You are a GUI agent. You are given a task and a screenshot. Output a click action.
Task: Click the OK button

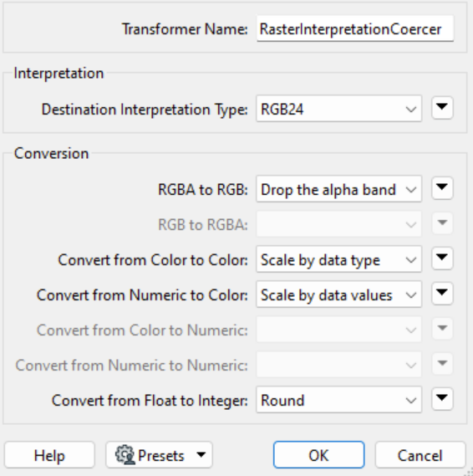pyautogui.click(x=318, y=455)
